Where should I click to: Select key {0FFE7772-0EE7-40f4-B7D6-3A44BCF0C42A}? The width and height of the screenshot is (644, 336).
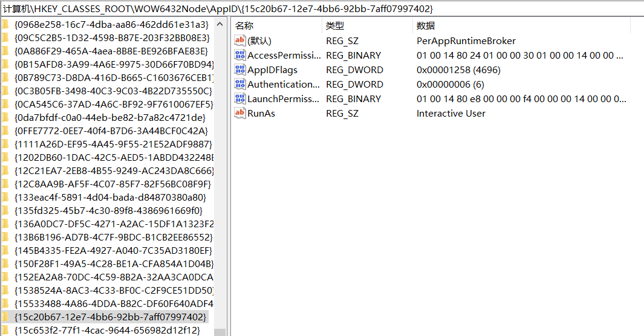111,131
